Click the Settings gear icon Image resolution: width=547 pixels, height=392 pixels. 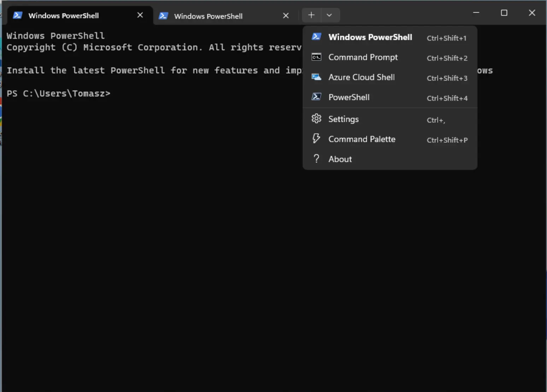tap(316, 119)
